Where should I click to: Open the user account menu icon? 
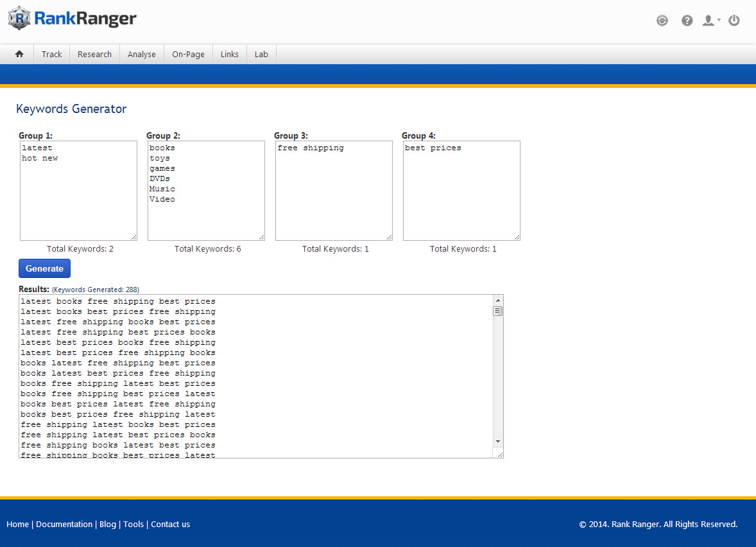tap(710, 21)
